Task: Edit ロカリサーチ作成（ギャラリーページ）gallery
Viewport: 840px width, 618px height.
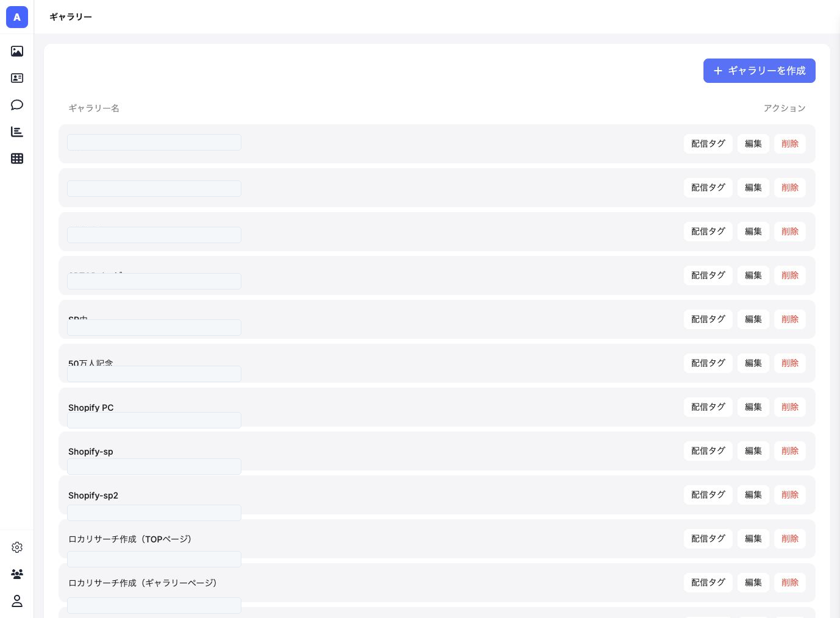Action: 753,583
